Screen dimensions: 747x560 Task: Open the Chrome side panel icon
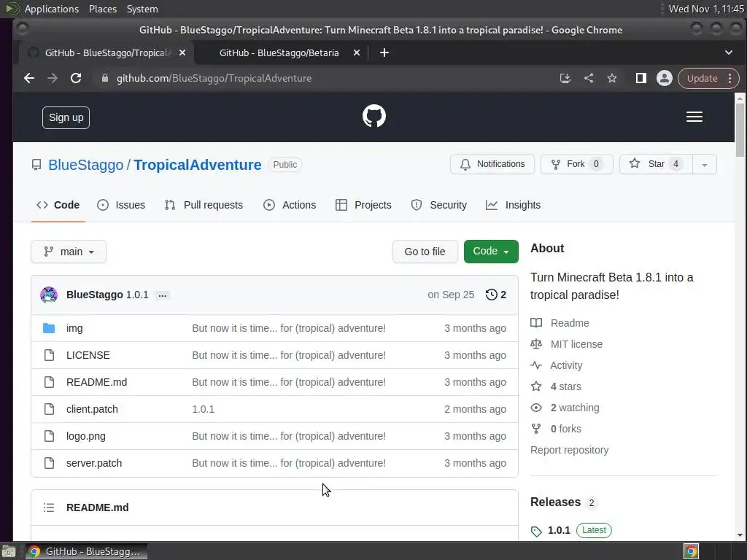(x=640, y=78)
